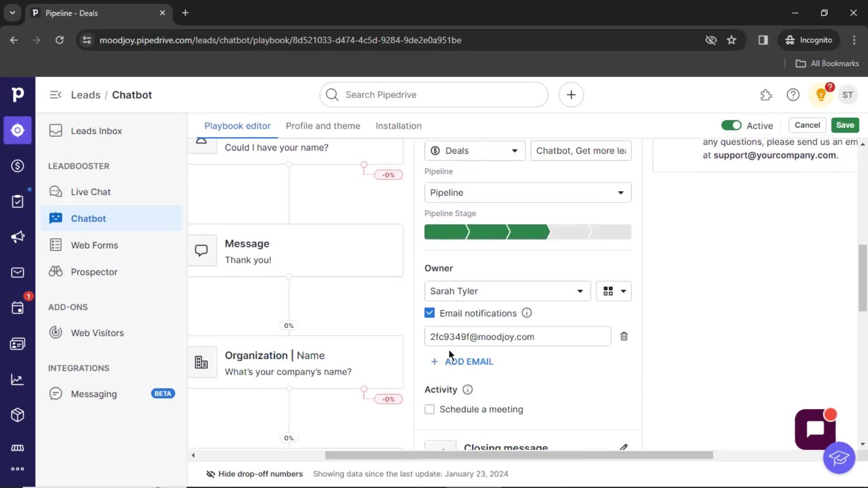
Task: Open the Leads target icon in sidebar
Action: tap(17, 130)
